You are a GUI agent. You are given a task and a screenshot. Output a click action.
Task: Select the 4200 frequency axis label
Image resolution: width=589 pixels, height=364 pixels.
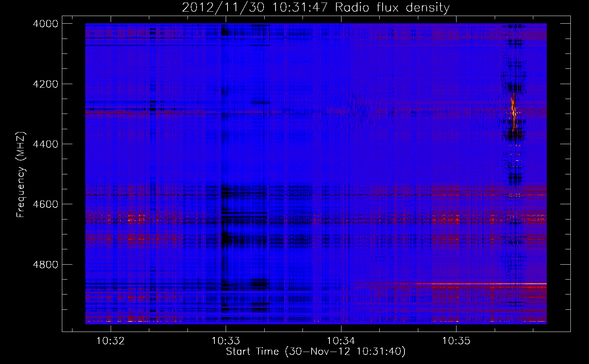click(45, 84)
